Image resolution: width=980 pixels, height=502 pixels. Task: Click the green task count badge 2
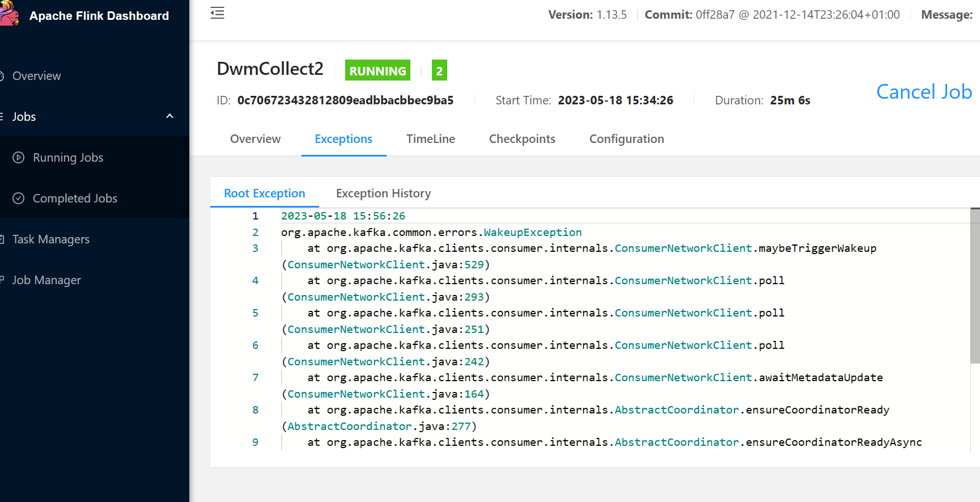click(x=439, y=71)
